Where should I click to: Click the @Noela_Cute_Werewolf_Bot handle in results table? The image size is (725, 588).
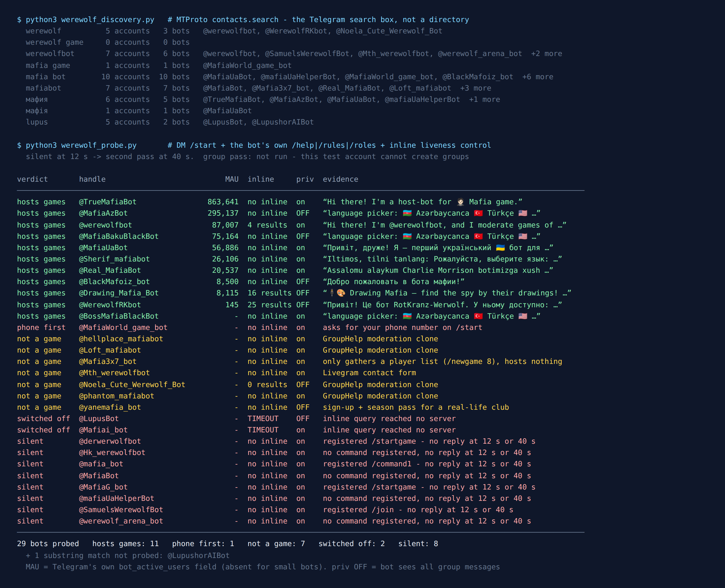(132, 385)
